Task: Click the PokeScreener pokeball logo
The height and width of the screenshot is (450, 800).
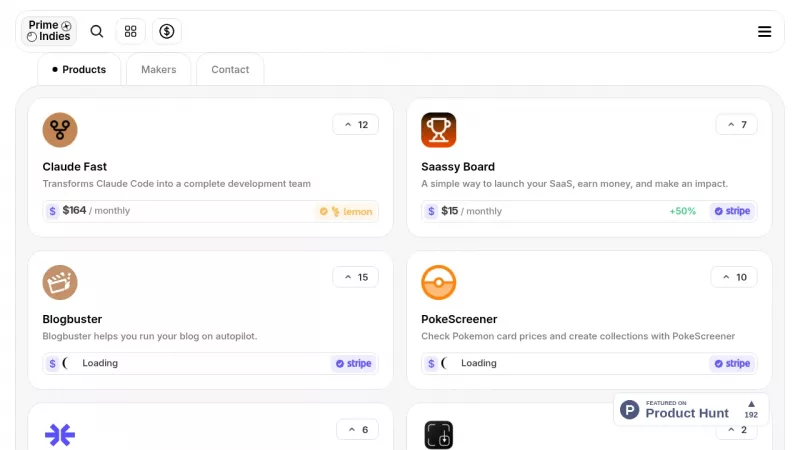Action: 438,282
